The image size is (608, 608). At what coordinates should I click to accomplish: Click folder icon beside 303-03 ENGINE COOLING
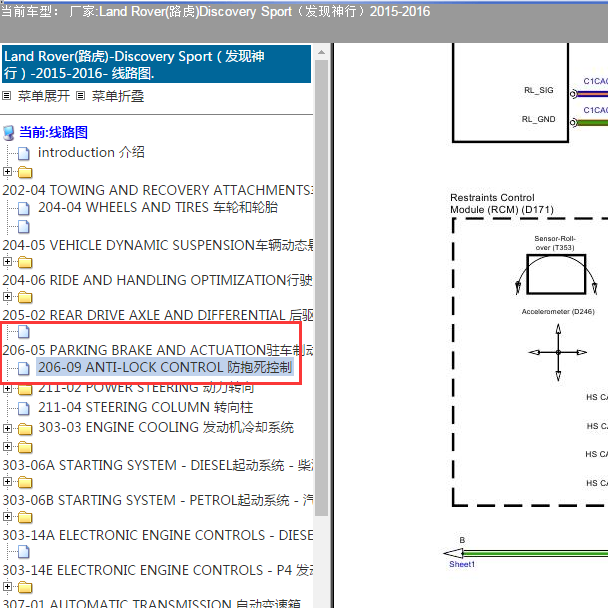pos(25,429)
